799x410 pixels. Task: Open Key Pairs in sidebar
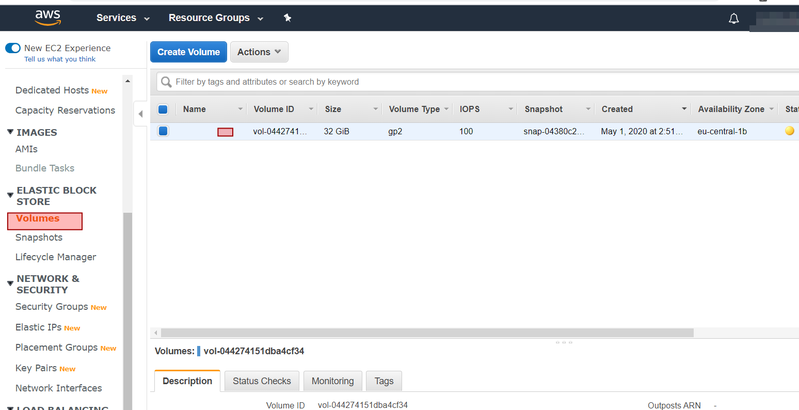(x=36, y=368)
